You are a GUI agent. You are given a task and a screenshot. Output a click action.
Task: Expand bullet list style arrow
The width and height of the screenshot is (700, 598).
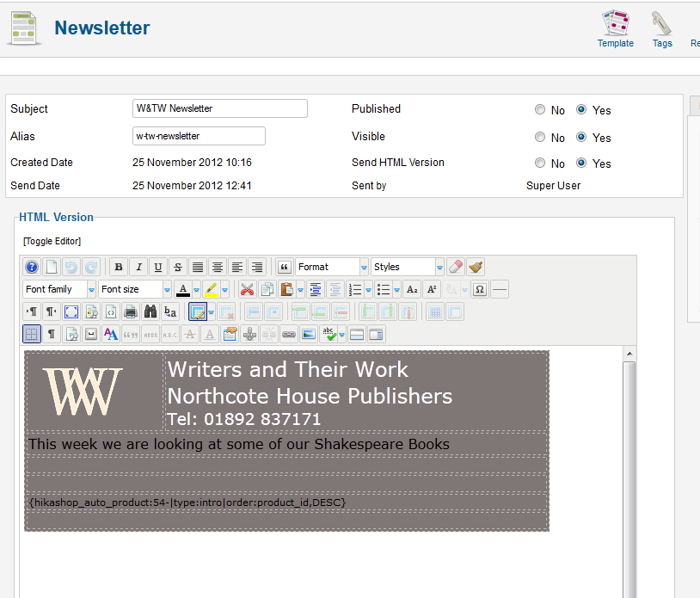point(397,290)
